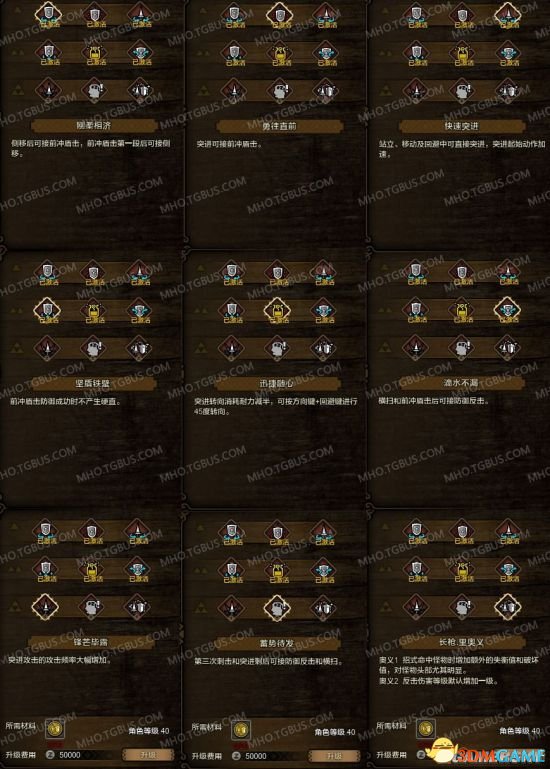Click the 迅捷随心 skill title banner
The width and height of the screenshot is (550, 769).
click(x=278, y=384)
